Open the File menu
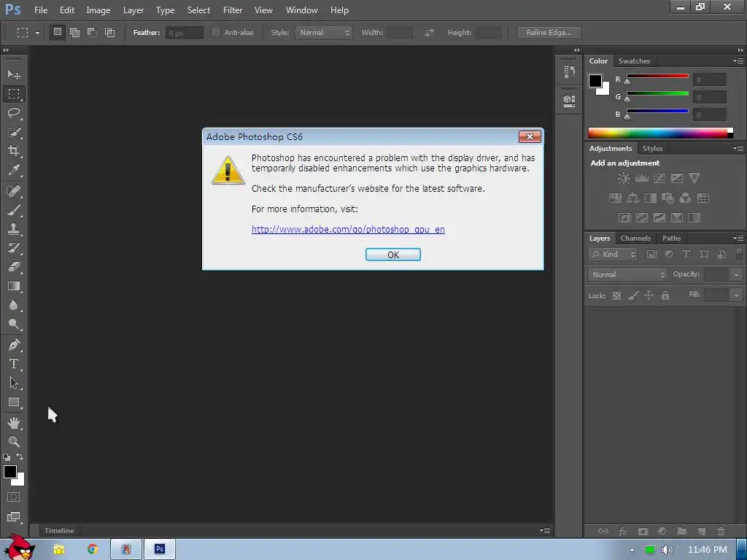 pyautogui.click(x=41, y=10)
